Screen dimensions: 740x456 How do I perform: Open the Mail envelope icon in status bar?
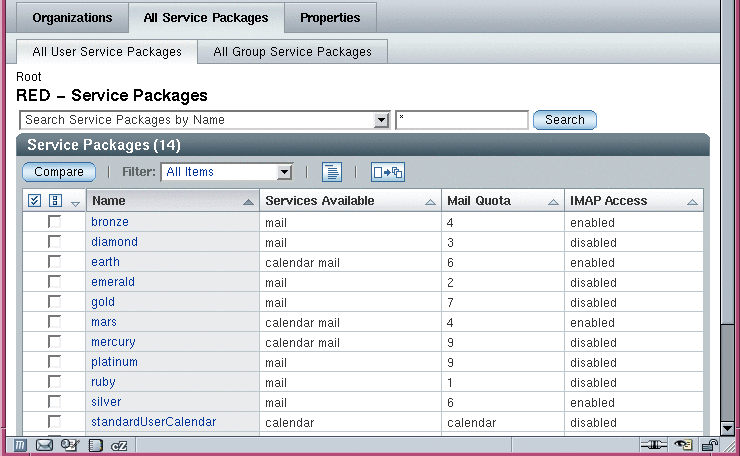tap(44, 445)
